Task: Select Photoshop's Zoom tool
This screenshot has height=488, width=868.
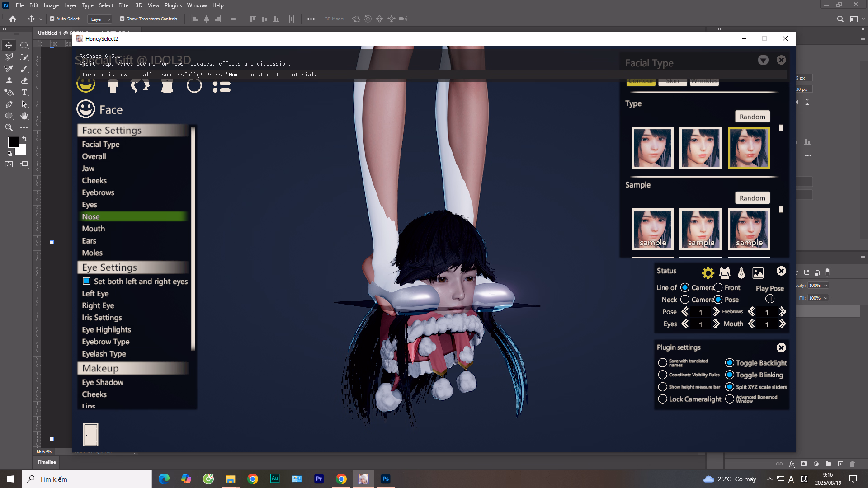Action: (9, 127)
